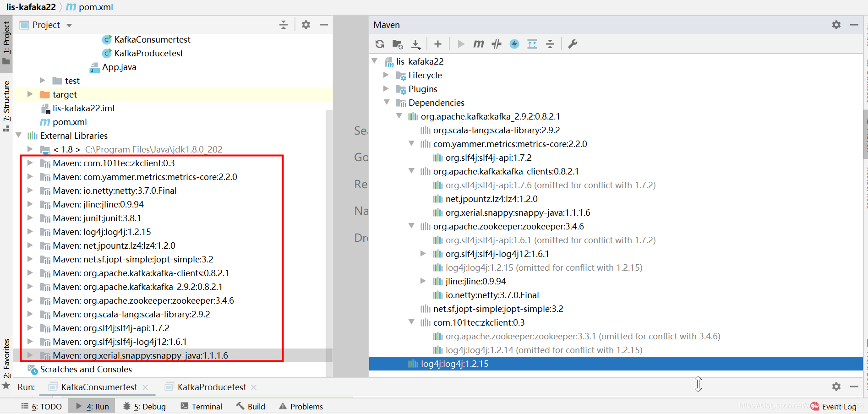Collapse org.apache.kafka:kafka_2.9.2:0.8.2.1 dependency
Screen dimensions: 868x414
pos(399,116)
